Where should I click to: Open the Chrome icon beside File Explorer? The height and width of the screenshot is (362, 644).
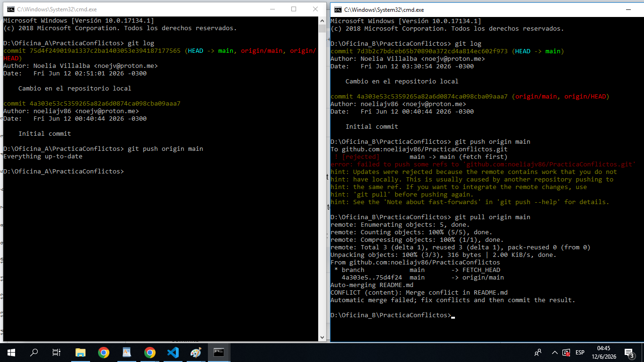[104, 352]
